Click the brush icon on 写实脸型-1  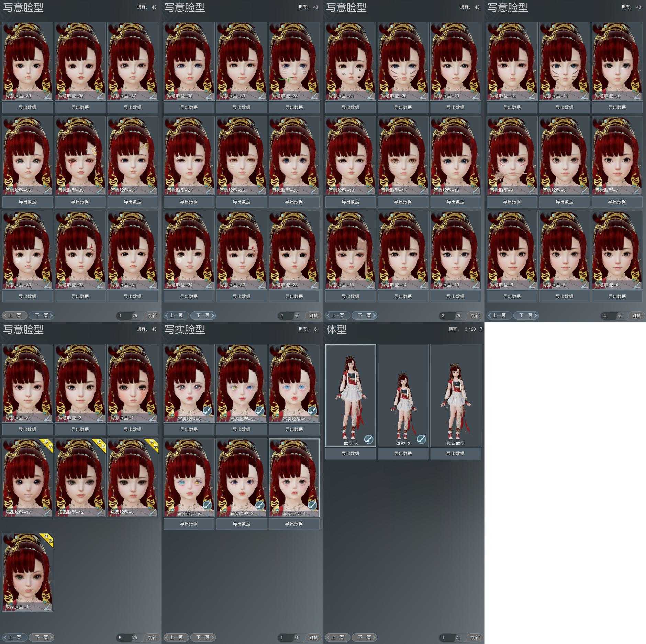click(x=312, y=504)
